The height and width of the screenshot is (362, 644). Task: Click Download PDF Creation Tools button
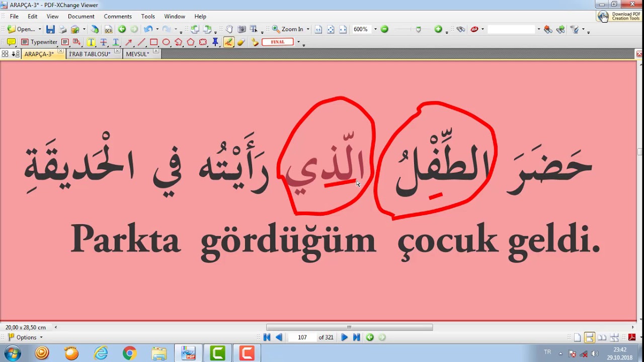(x=620, y=16)
